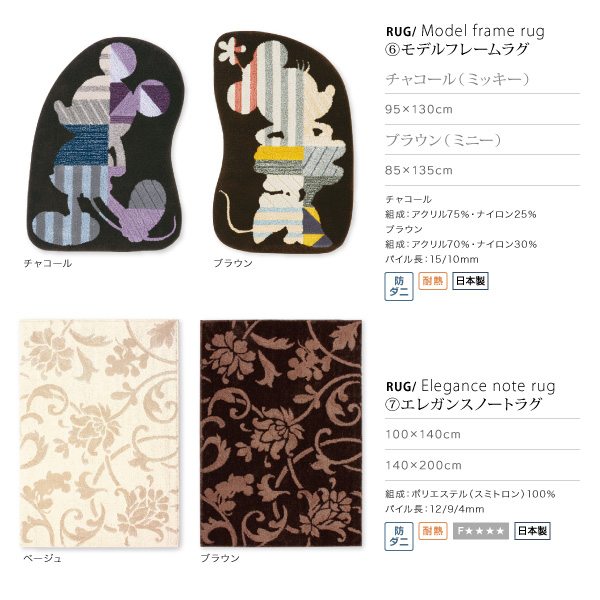Select the チャコール(ミッキー) option row
The width and height of the screenshot is (600, 600).
(x=482, y=79)
